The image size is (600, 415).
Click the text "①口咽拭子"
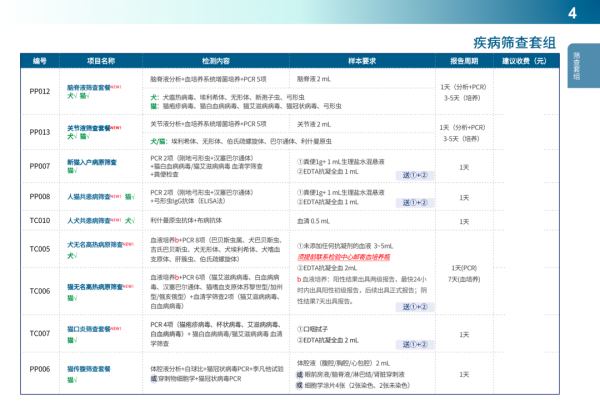click(x=313, y=329)
